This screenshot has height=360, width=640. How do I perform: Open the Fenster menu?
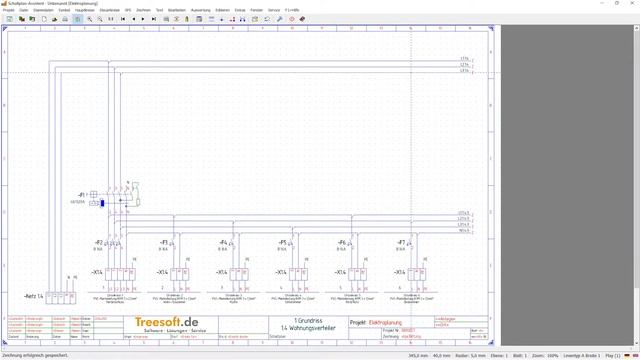257,10
